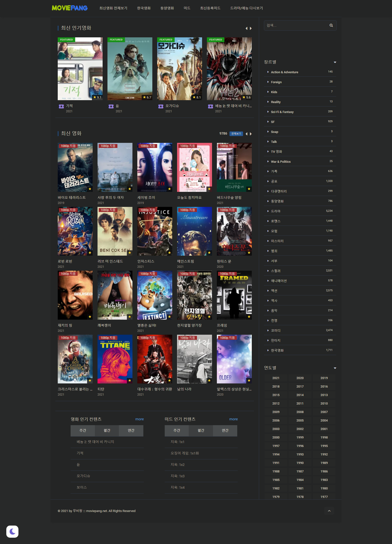Filter by year 2021
Image resolution: width=392 pixels, height=544 pixels.
coord(276,378)
